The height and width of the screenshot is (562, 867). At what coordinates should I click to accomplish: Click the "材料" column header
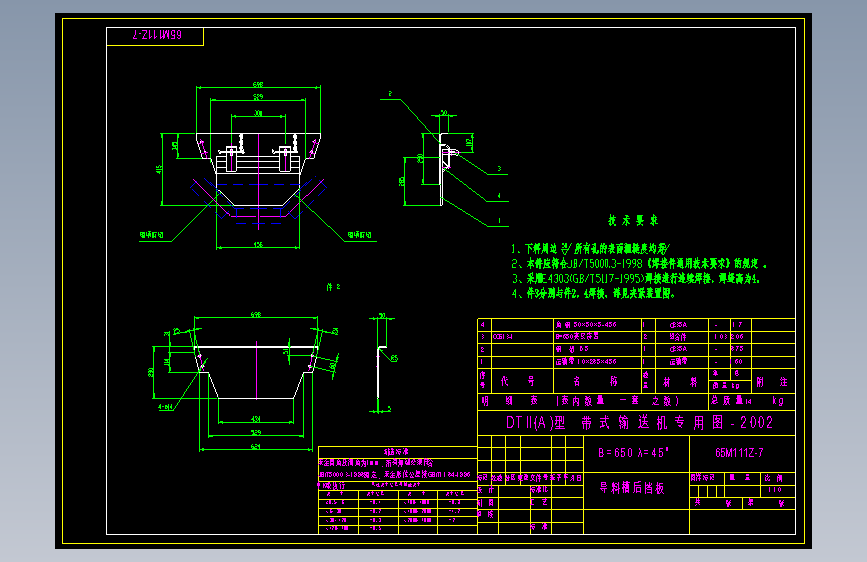[680, 382]
